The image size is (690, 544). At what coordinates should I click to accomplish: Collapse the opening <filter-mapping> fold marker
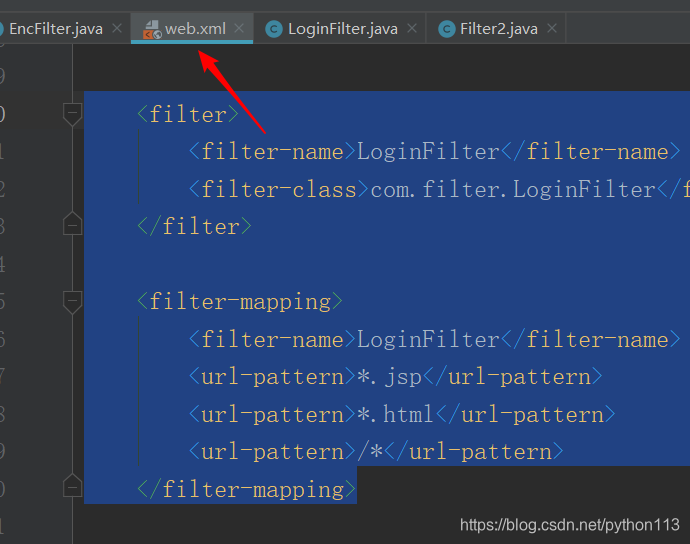pyautogui.click(x=73, y=302)
